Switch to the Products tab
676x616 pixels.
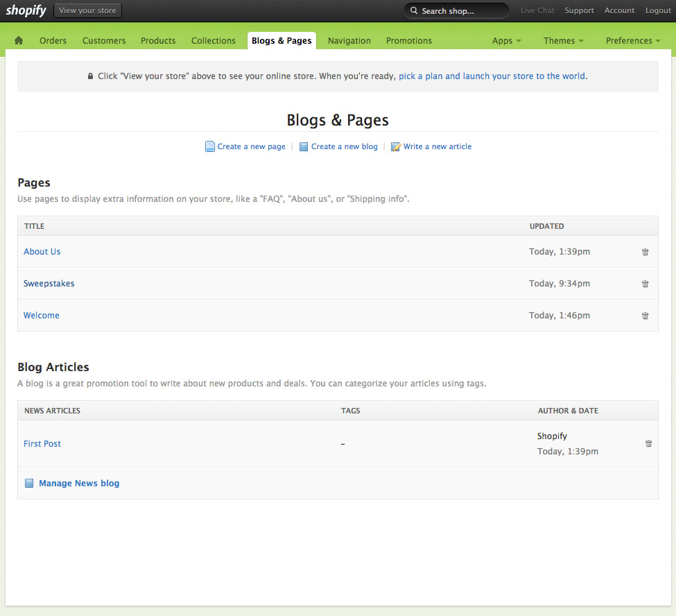pos(158,40)
